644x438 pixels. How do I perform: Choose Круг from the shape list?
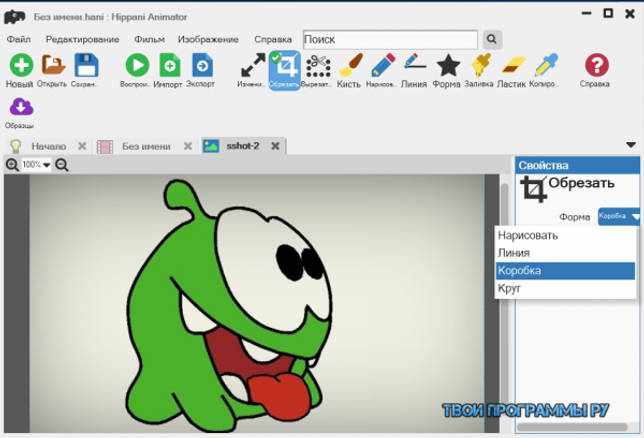coord(565,288)
